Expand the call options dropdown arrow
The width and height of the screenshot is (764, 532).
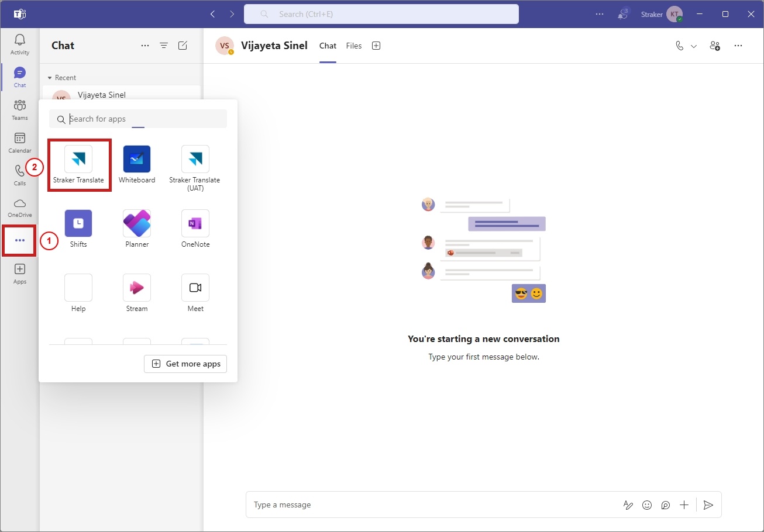pyautogui.click(x=694, y=46)
